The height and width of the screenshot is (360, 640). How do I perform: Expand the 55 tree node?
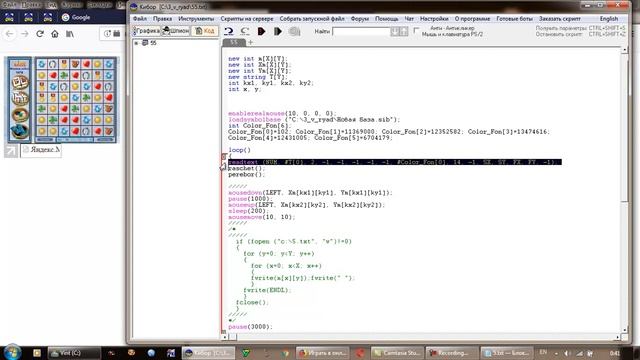point(136,43)
